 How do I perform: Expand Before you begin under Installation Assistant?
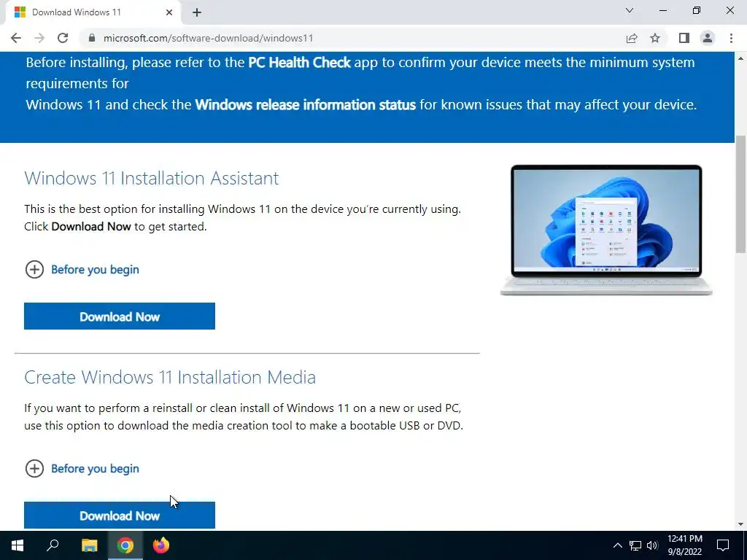tap(82, 270)
